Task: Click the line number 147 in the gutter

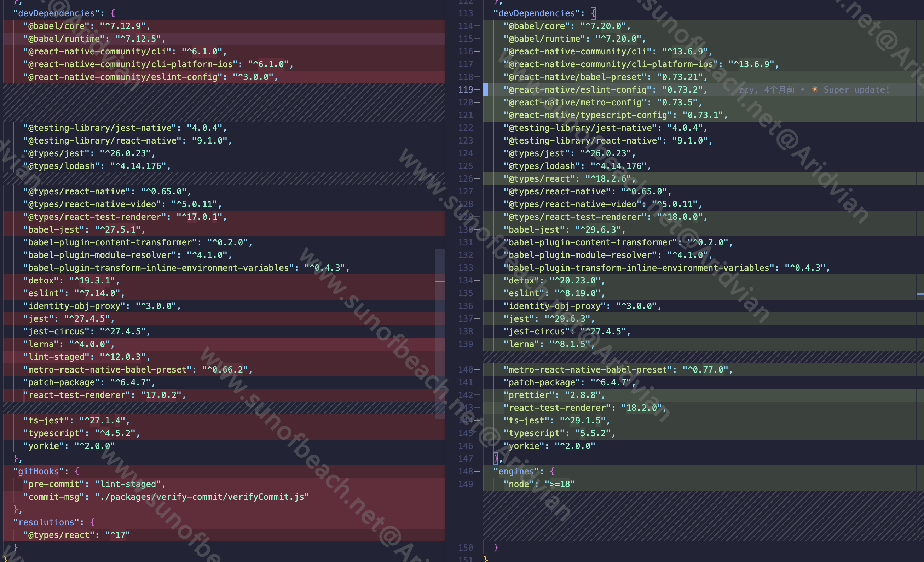Action: point(466,458)
